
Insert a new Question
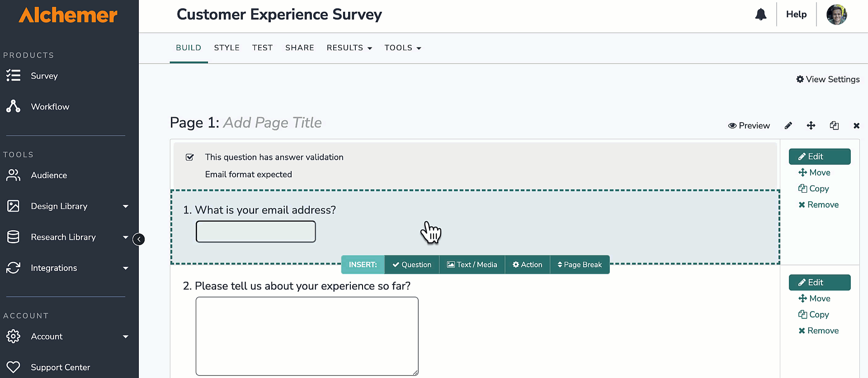tap(412, 265)
